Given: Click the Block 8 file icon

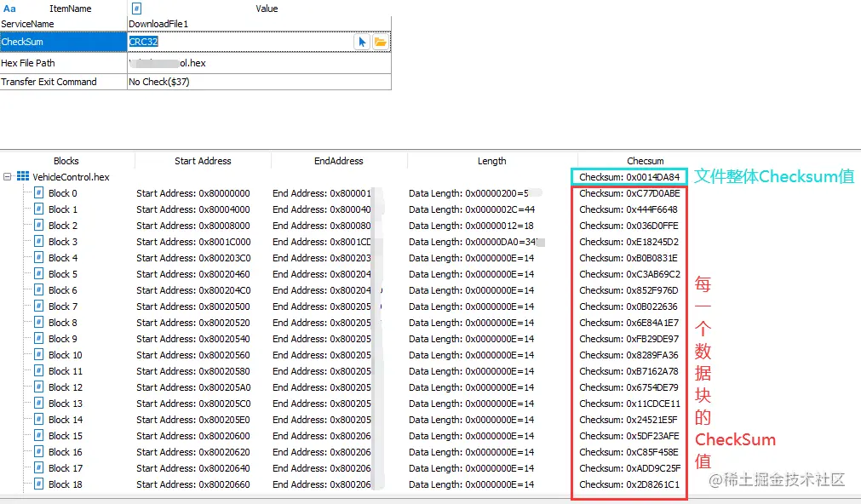Looking at the screenshot, I should [x=39, y=323].
